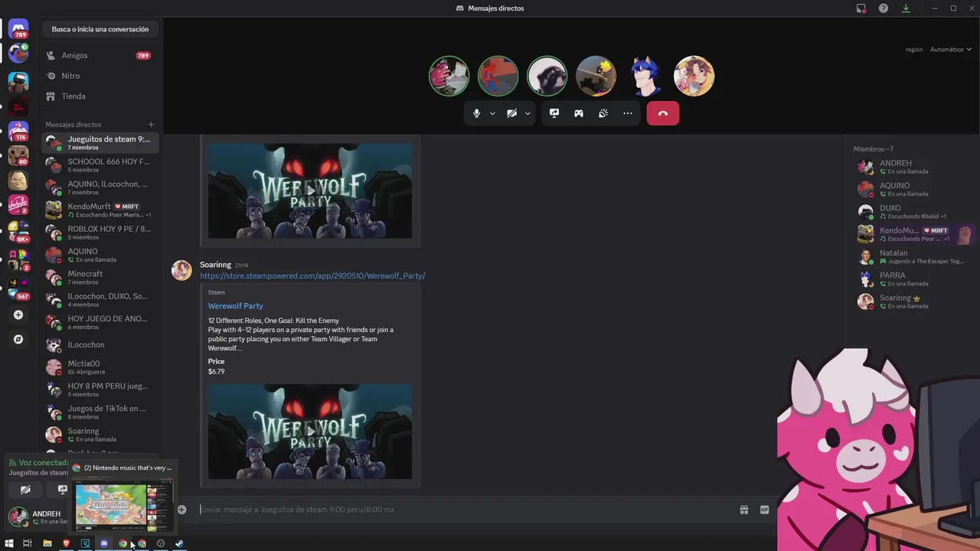The height and width of the screenshot is (551, 980).
Task: Mute the microphone in call controls
Action: point(476,113)
